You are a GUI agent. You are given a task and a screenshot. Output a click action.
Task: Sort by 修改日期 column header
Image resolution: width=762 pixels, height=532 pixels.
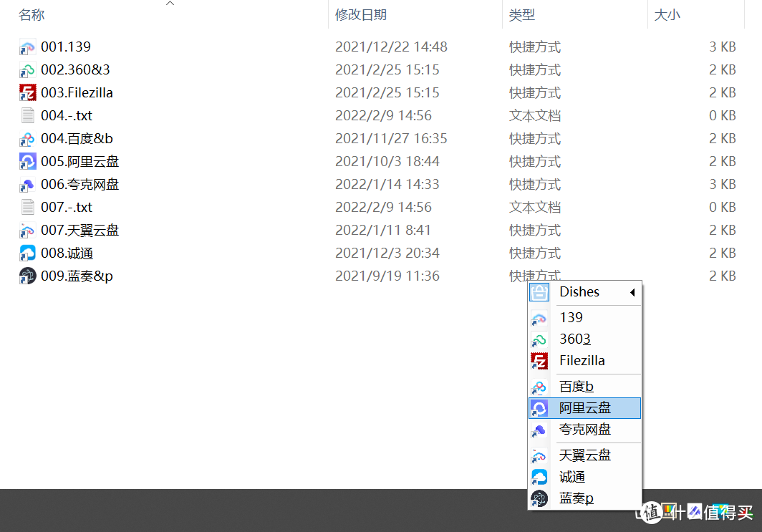(x=361, y=15)
